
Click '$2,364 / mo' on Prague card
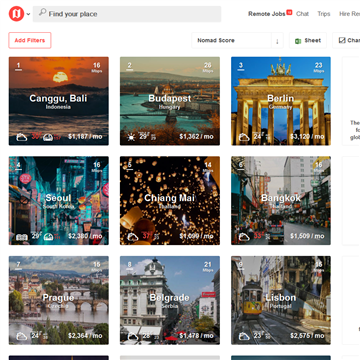click(x=85, y=336)
